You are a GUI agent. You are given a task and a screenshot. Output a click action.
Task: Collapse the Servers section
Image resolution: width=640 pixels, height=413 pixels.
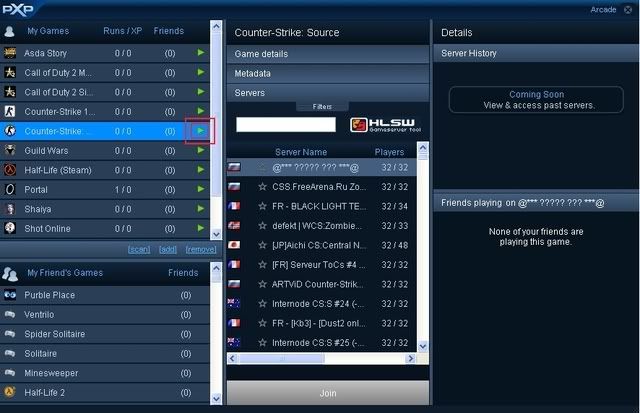(328, 93)
